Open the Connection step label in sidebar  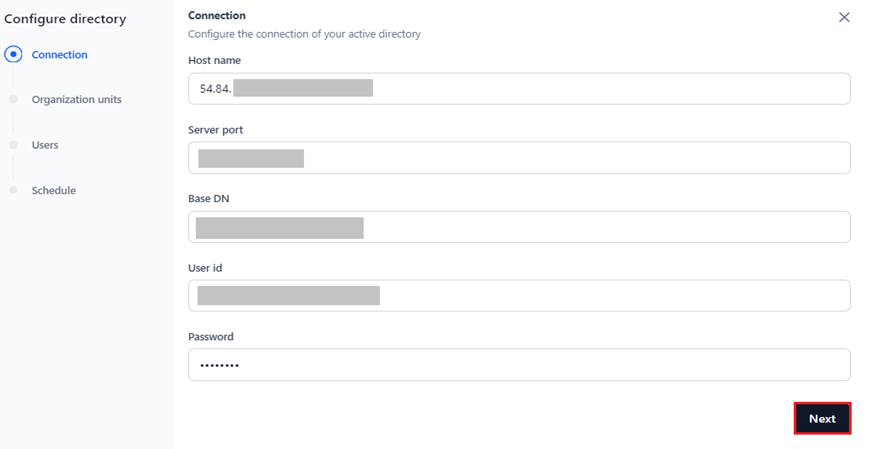(x=59, y=55)
